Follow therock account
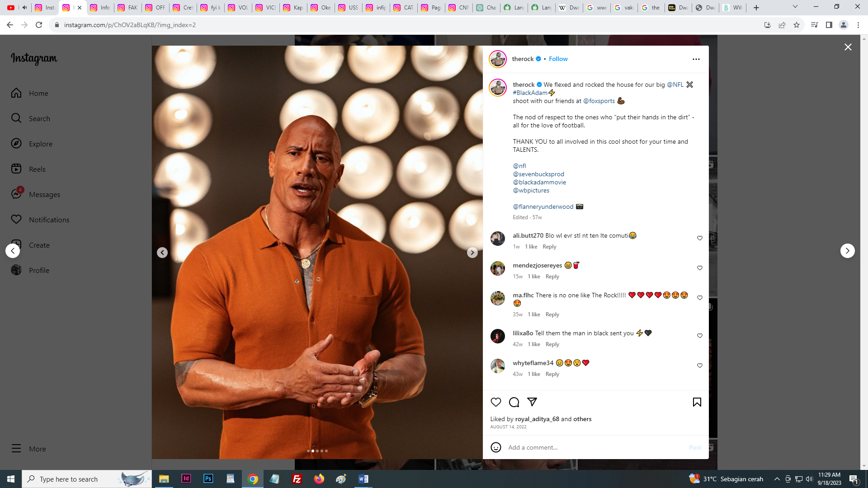Image resolution: width=868 pixels, height=488 pixels. [x=558, y=59]
